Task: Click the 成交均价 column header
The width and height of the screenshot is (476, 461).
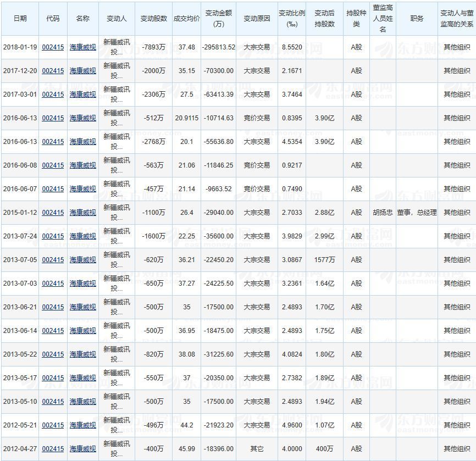Action: (186, 18)
